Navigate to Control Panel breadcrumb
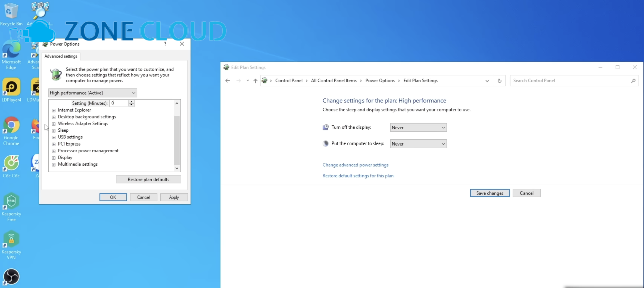The height and width of the screenshot is (288, 644). (289, 81)
